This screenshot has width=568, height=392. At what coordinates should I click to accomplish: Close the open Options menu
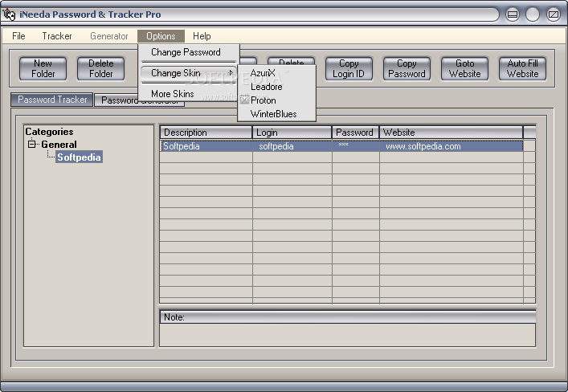point(161,36)
